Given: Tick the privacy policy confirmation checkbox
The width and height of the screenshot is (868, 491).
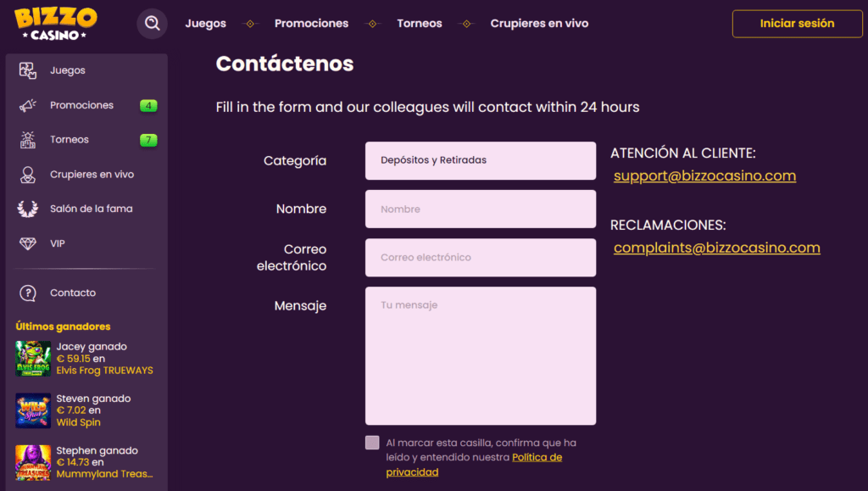Looking at the screenshot, I should pyautogui.click(x=372, y=443).
